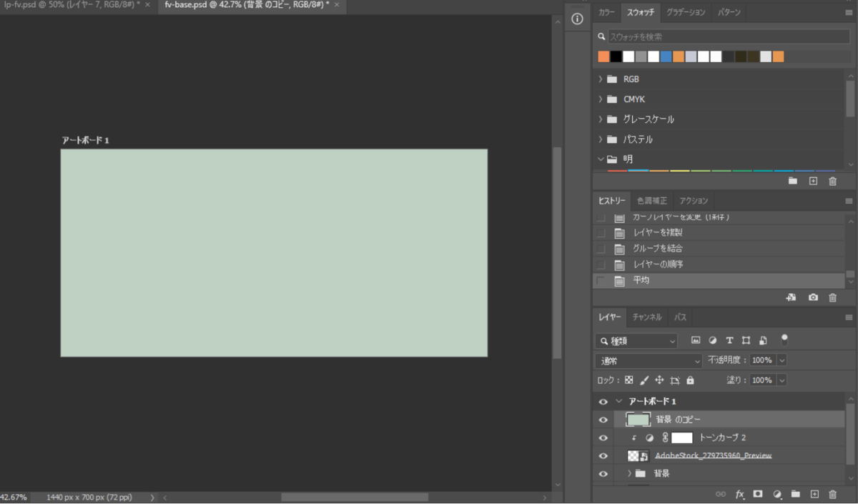Set history brush source at レイヤーを複製
Viewport: 858px width, 504px height.
[601, 233]
